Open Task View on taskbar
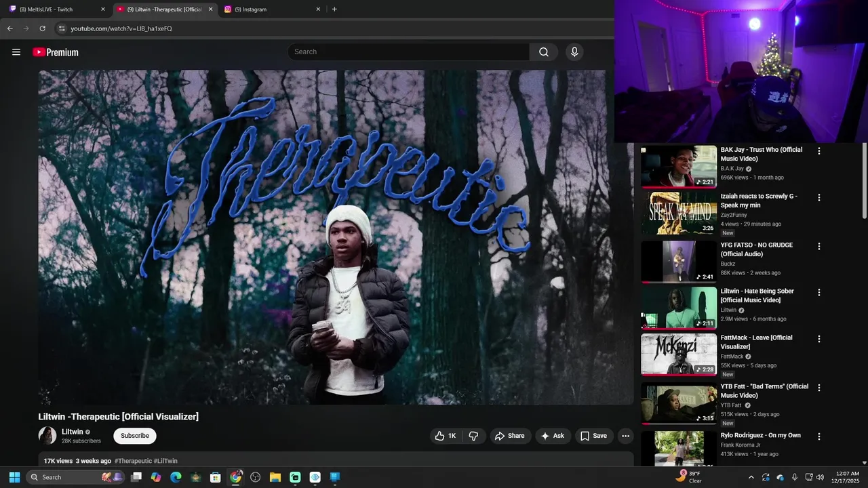Image resolution: width=868 pixels, height=488 pixels. 136,477
